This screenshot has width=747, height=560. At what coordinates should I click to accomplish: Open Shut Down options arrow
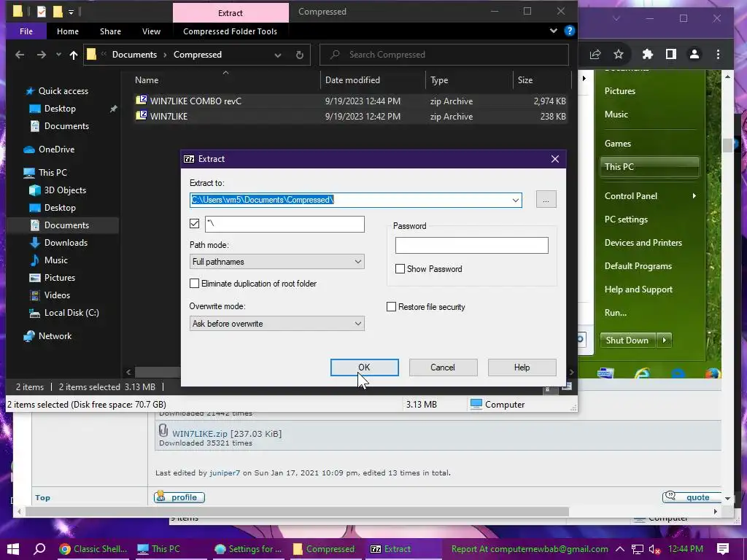point(665,341)
